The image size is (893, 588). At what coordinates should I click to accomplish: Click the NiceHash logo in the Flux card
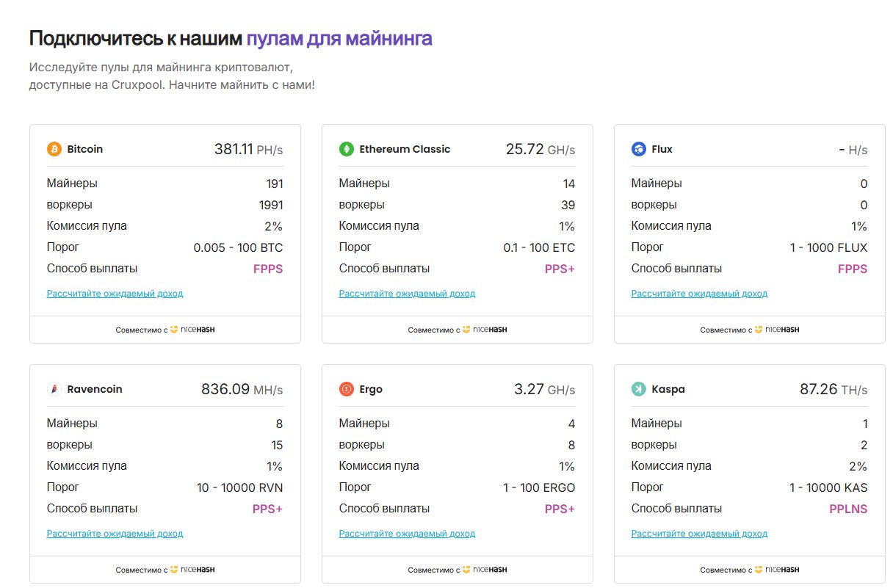point(777,330)
